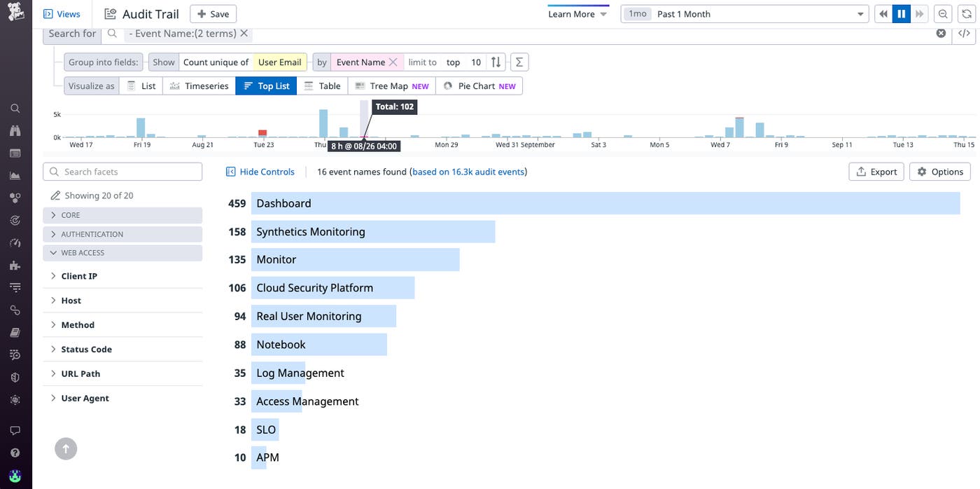Click the zoom out magnifier icon
This screenshot has width=980, height=489.
[x=943, y=14]
